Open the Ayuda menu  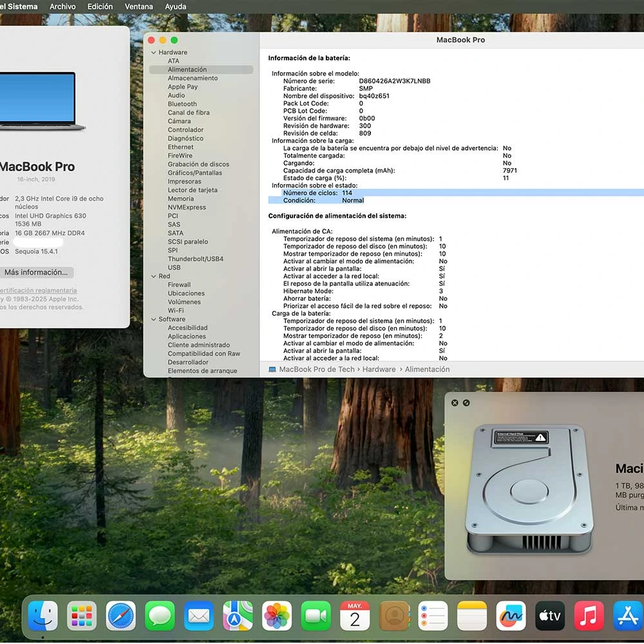[x=175, y=6]
